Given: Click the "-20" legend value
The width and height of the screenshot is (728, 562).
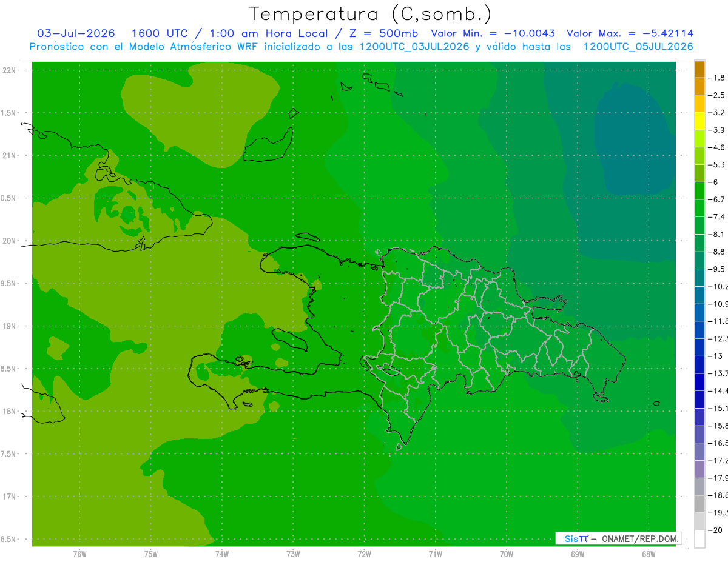Looking at the screenshot, I should click(715, 530).
